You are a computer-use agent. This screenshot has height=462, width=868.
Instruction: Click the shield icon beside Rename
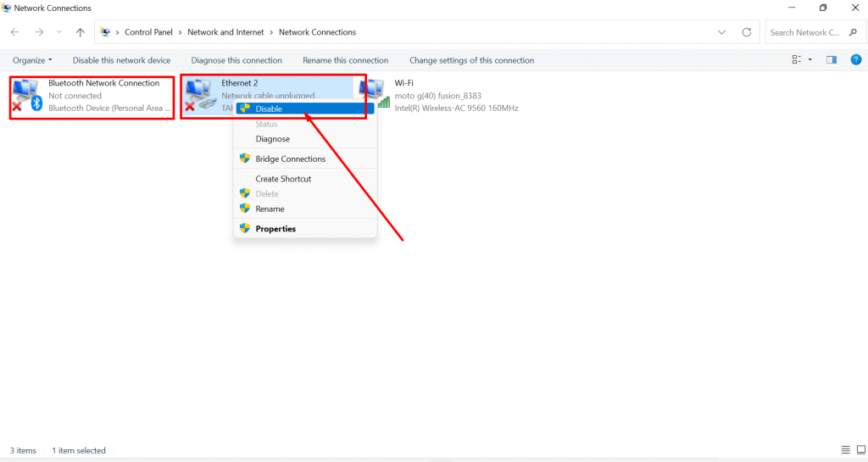(245, 208)
